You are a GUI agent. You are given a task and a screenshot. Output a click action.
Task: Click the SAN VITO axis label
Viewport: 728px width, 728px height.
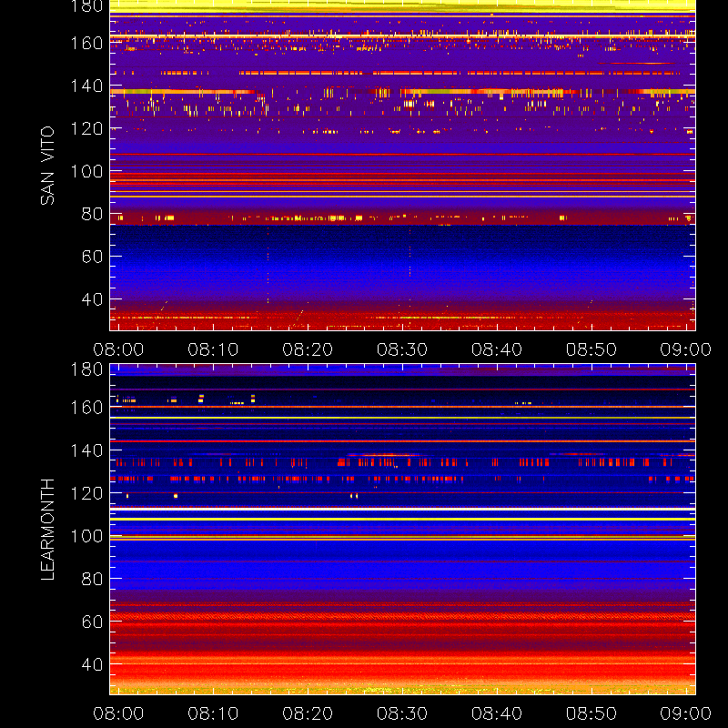[x=47, y=166]
